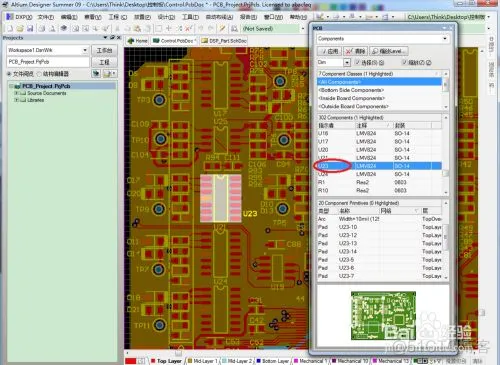Toggle the Zoom checkbox in PCB panel
Image resolution: width=500 pixels, height=365 pixels.
click(x=405, y=62)
